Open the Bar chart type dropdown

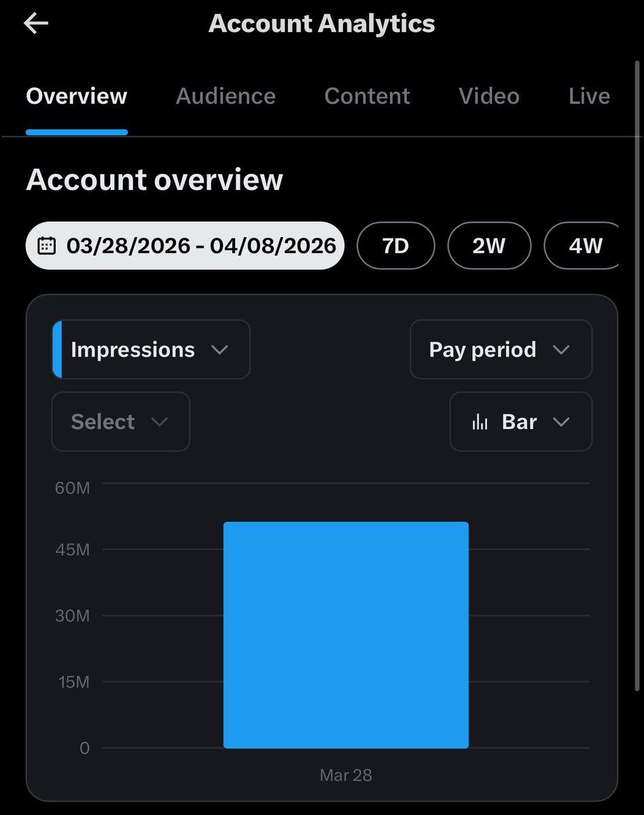tap(521, 422)
